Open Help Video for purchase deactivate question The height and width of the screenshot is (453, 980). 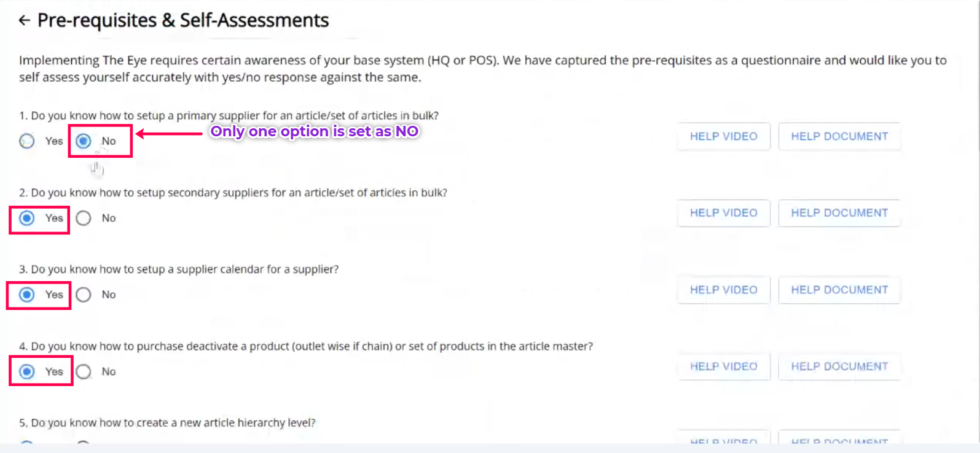(x=723, y=366)
